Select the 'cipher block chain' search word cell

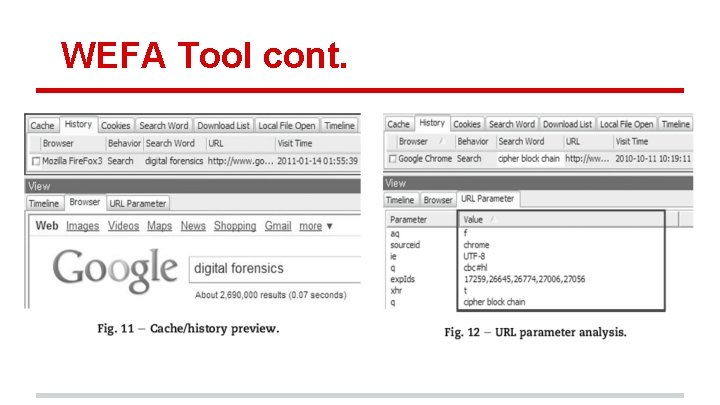pyautogui.click(x=529, y=159)
